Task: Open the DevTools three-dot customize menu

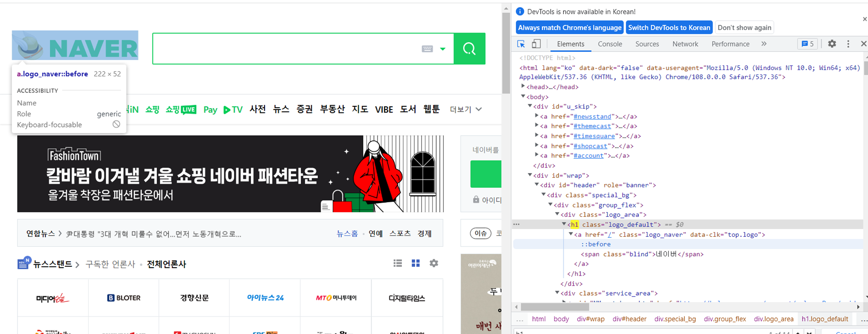Action: 848,44
